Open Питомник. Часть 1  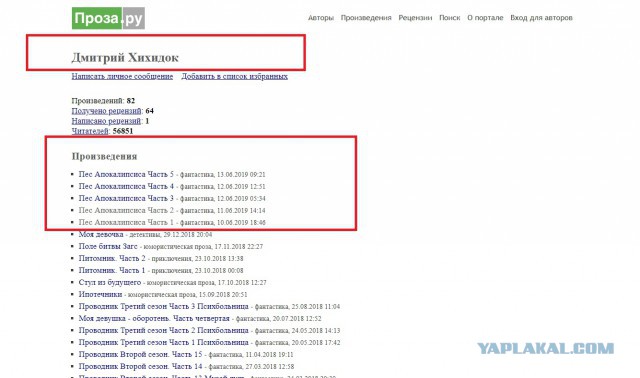click(x=112, y=270)
